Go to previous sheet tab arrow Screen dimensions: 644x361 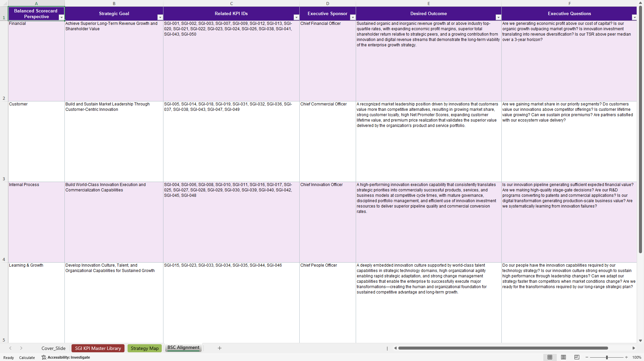10,348
